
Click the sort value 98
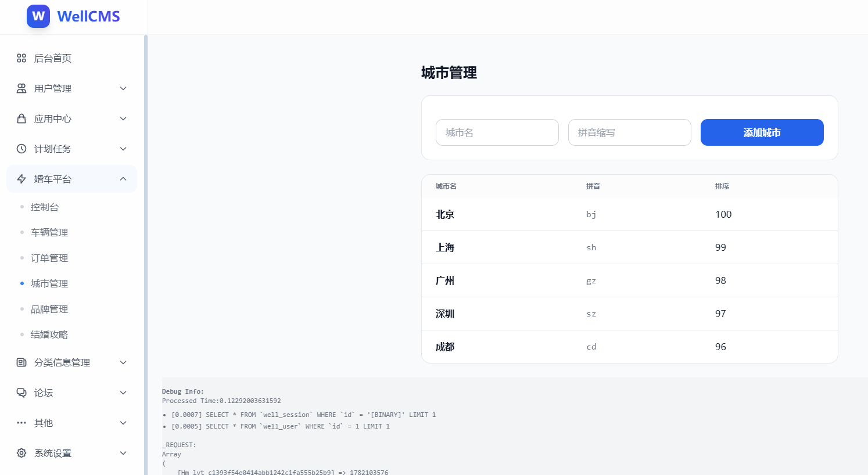720,280
